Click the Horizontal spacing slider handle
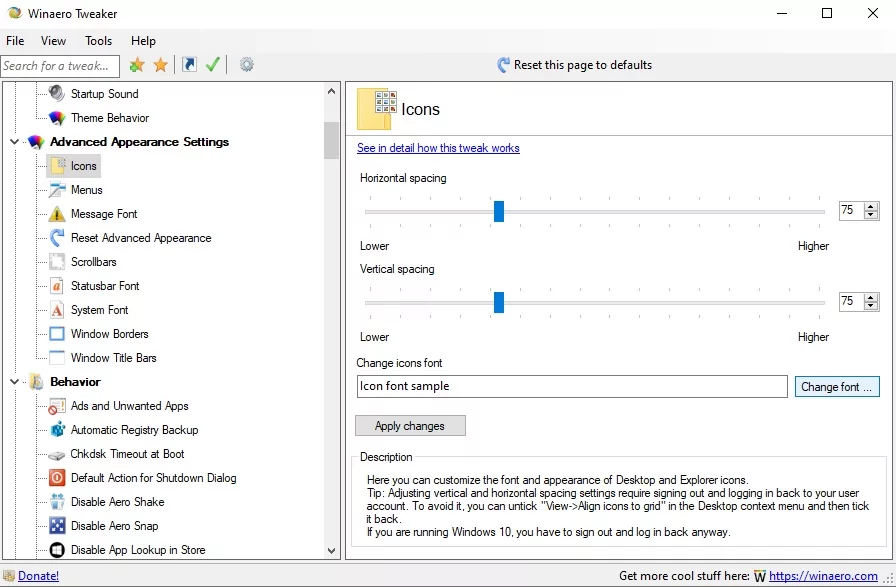 (x=498, y=211)
